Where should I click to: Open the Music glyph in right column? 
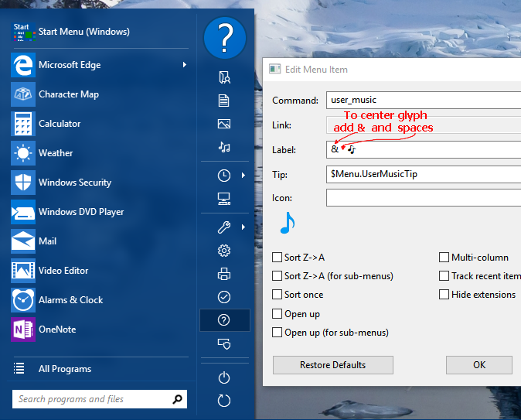point(224,147)
